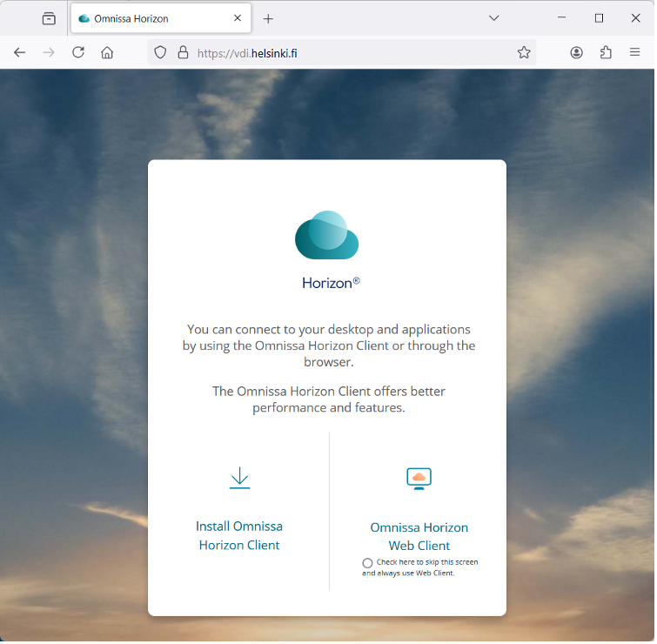The image size is (657, 644).
Task: Open a new tab
Action: coord(268,18)
